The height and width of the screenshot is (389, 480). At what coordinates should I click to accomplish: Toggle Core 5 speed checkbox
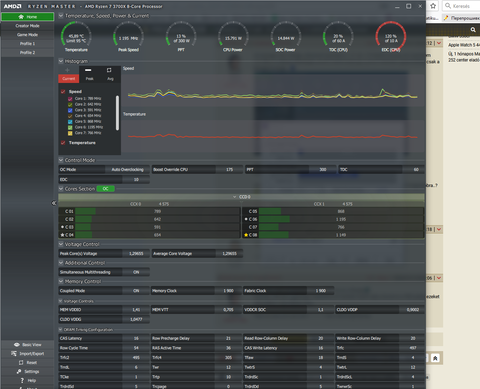tap(70, 122)
